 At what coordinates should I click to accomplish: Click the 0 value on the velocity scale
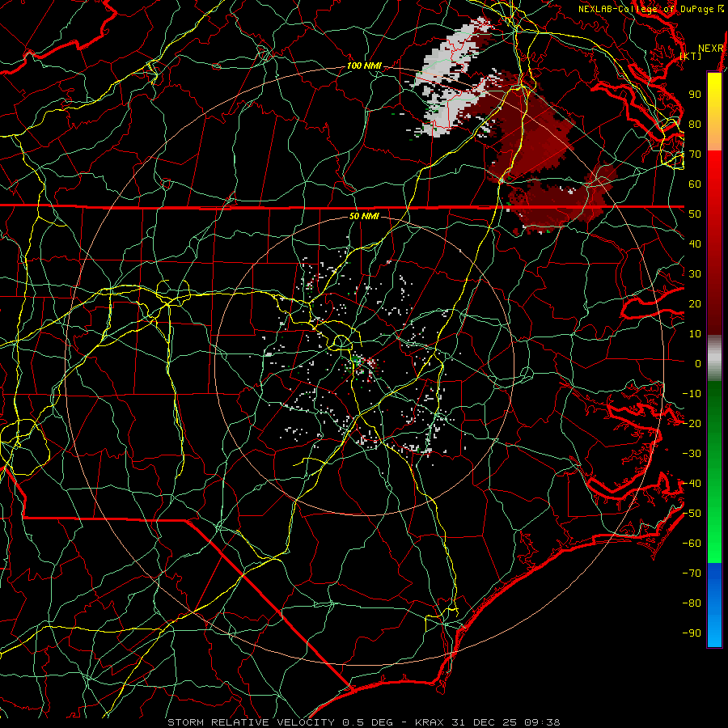(x=698, y=363)
